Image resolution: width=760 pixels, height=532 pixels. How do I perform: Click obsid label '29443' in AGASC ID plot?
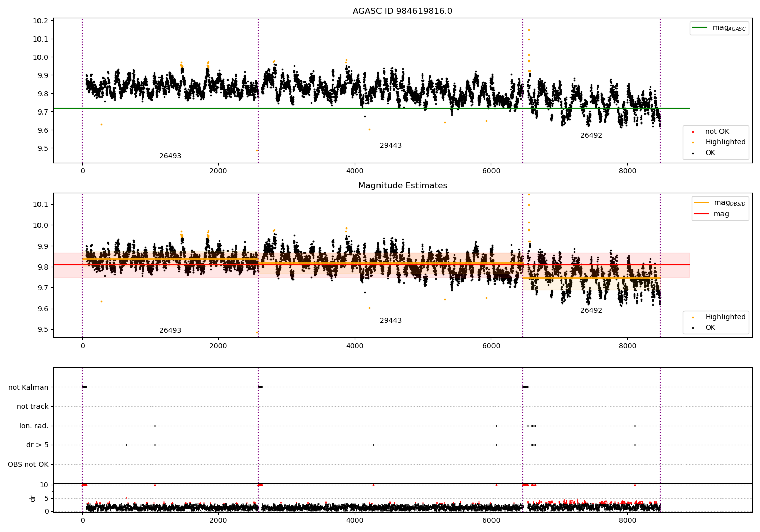click(391, 146)
